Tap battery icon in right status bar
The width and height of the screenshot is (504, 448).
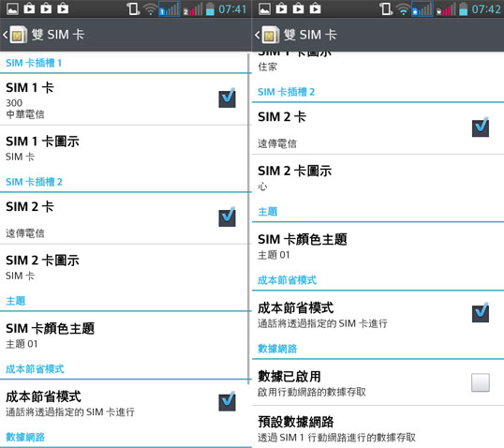pyautogui.click(x=463, y=9)
